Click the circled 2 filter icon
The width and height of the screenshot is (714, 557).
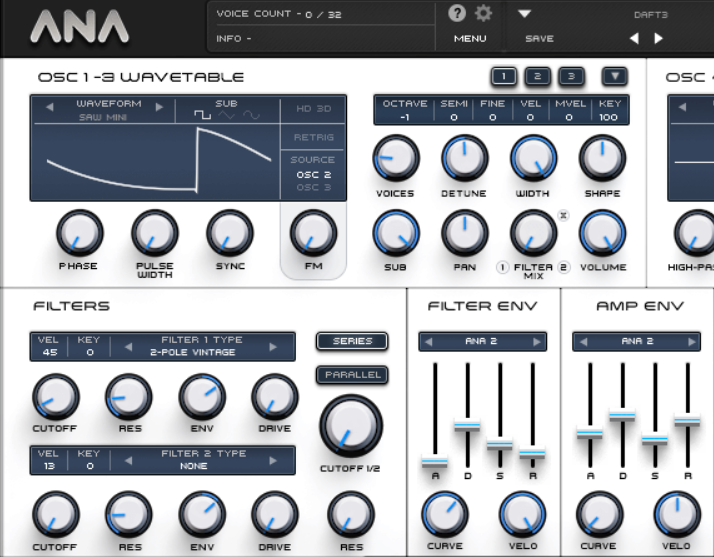(x=564, y=267)
